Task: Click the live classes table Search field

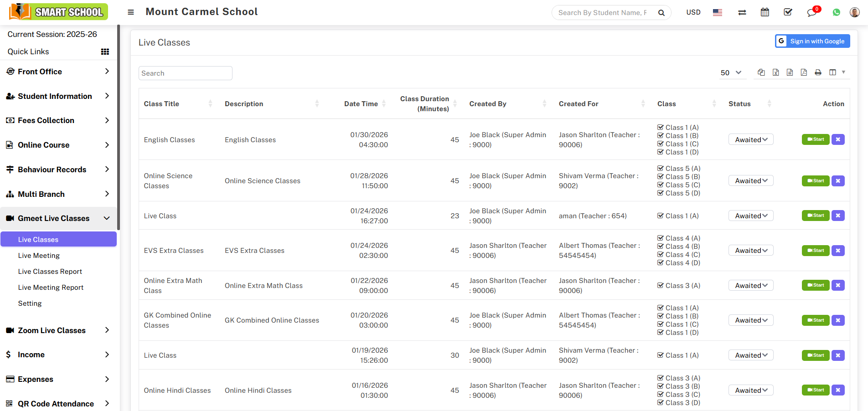Action: coord(185,73)
